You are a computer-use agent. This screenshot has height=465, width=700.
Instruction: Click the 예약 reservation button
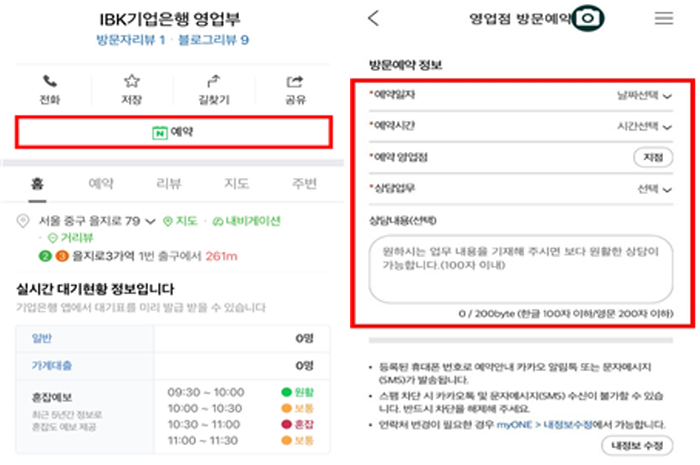tap(174, 132)
